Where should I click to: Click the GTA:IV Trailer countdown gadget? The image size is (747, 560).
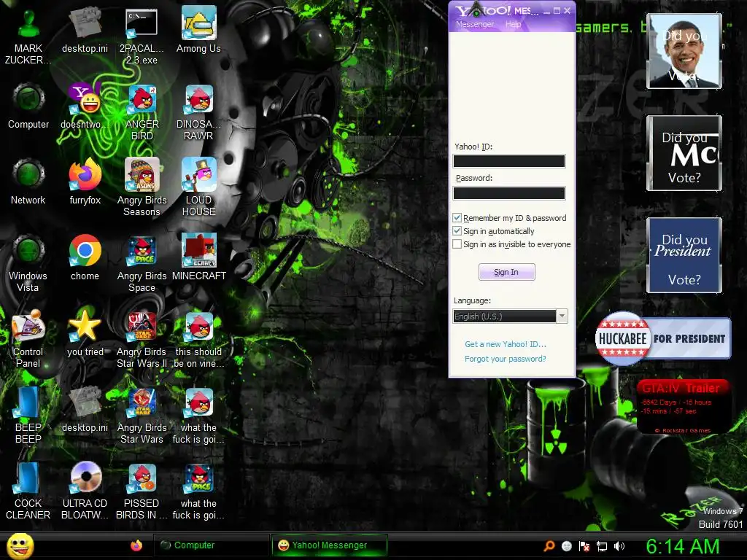point(683,406)
